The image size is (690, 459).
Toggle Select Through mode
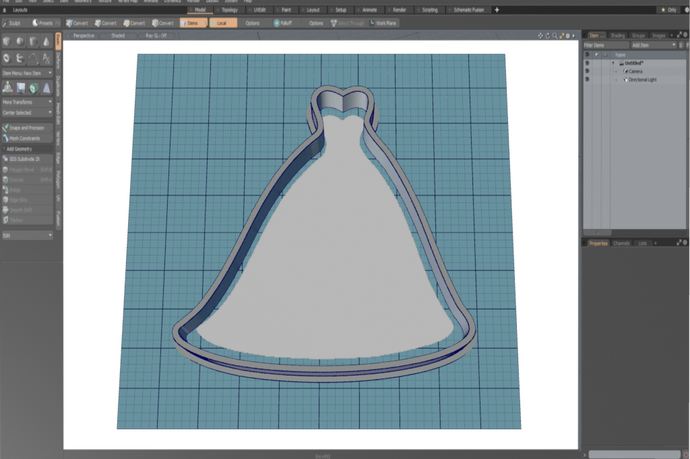[348, 23]
